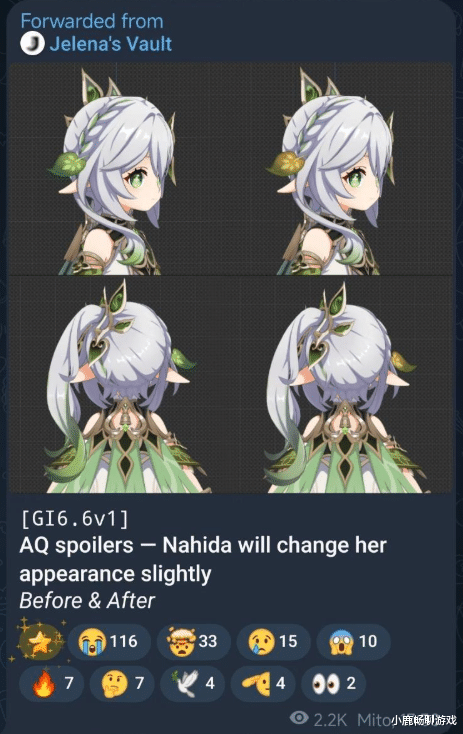
Task: Tap the sad tear reaction with 15
Action: tap(273, 641)
